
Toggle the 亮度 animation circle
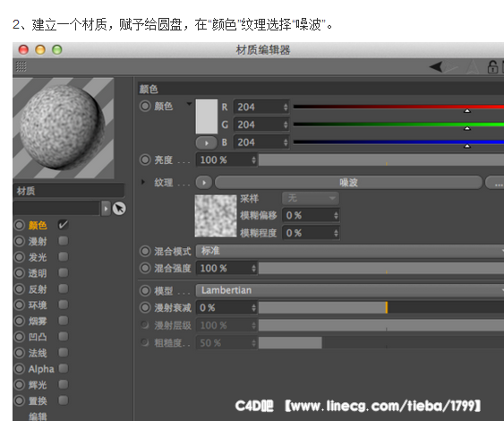(x=145, y=159)
